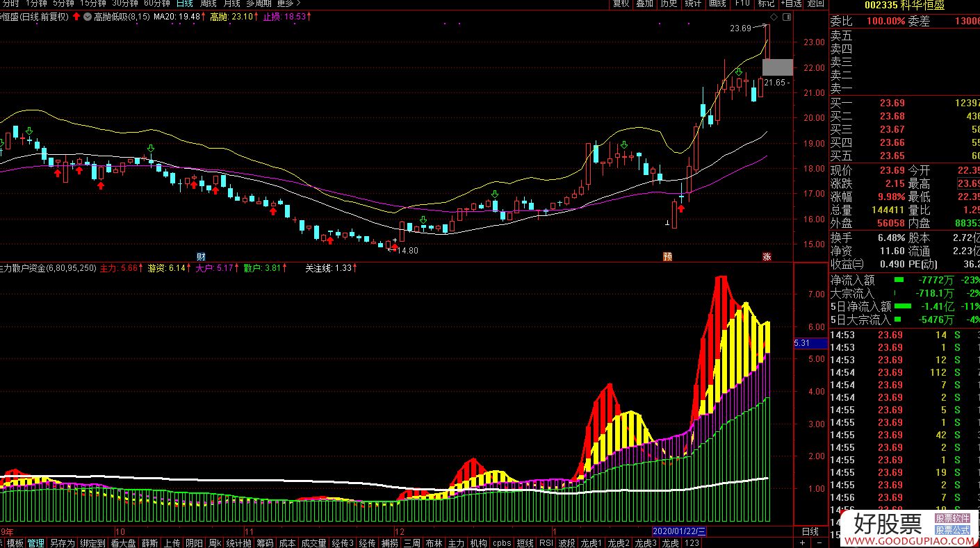Click the diamond icon above the chart
Image resolution: width=980 pixels, height=548 pixels.
(x=774, y=16)
